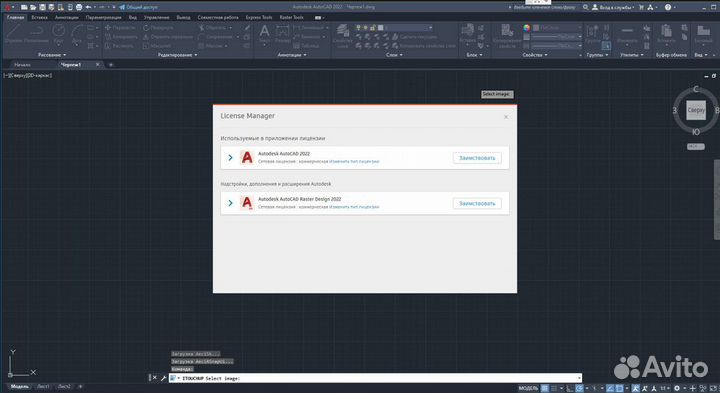720x393 pixels.
Task: Select the Line tool (Отрезок)
Action: click(13, 34)
